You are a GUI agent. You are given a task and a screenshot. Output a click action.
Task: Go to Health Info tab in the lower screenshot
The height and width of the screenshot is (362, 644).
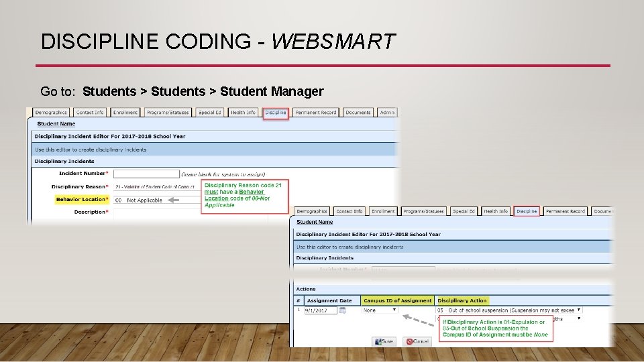(496, 211)
